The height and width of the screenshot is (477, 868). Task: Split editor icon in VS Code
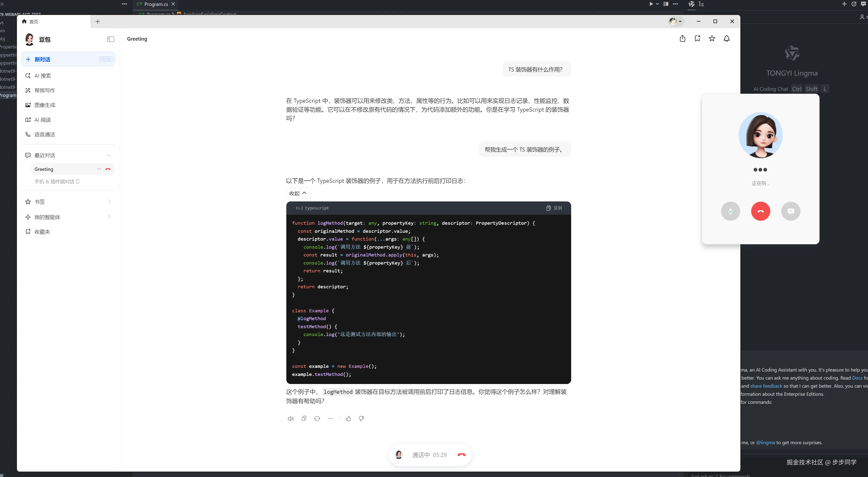point(666,4)
